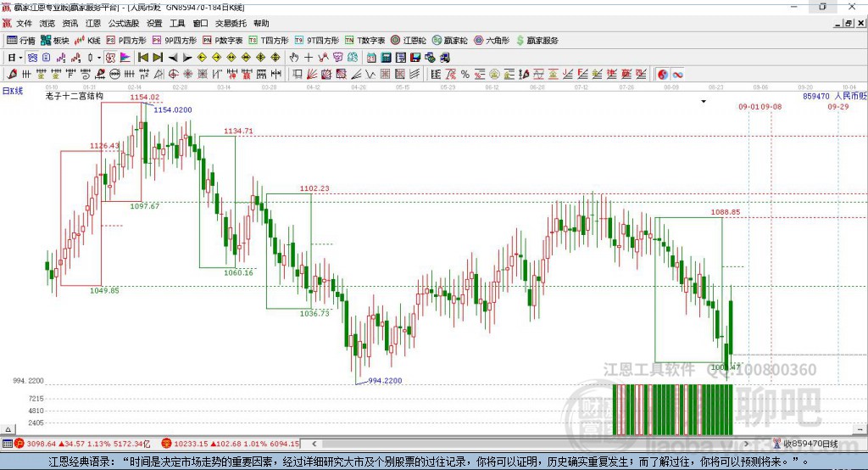The width and height of the screenshot is (868, 470).
Task: Open the 江恩轮 Gann wheel
Action: pos(409,41)
